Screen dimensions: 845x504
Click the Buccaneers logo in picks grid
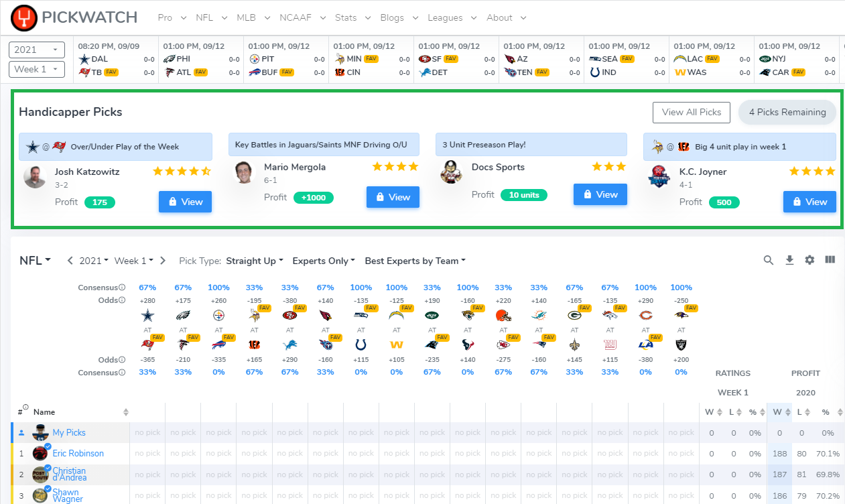pos(147,345)
